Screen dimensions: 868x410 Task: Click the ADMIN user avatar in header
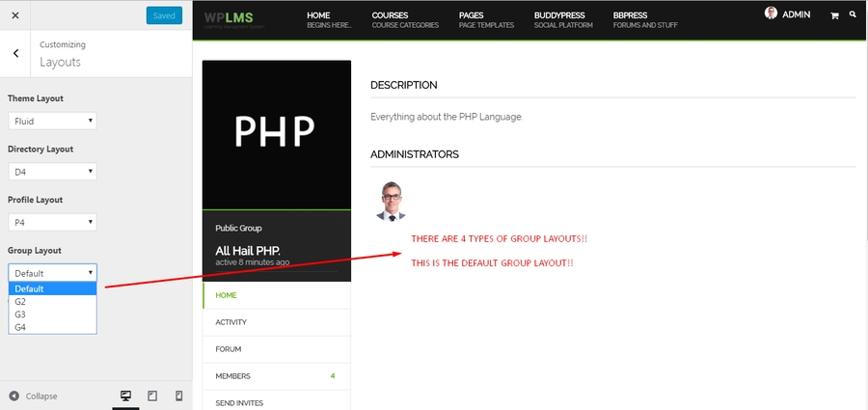click(x=771, y=14)
